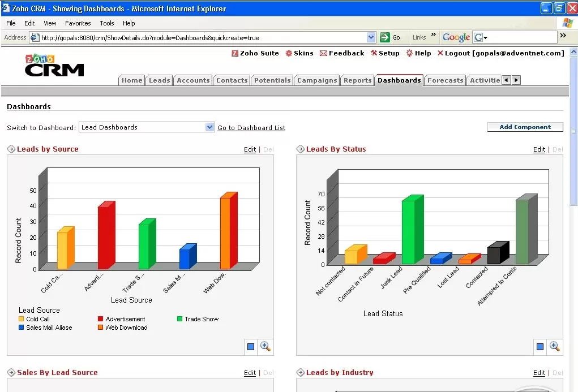Click blue square icon under Leads by Source
The height and width of the screenshot is (392, 578).
[251, 347]
